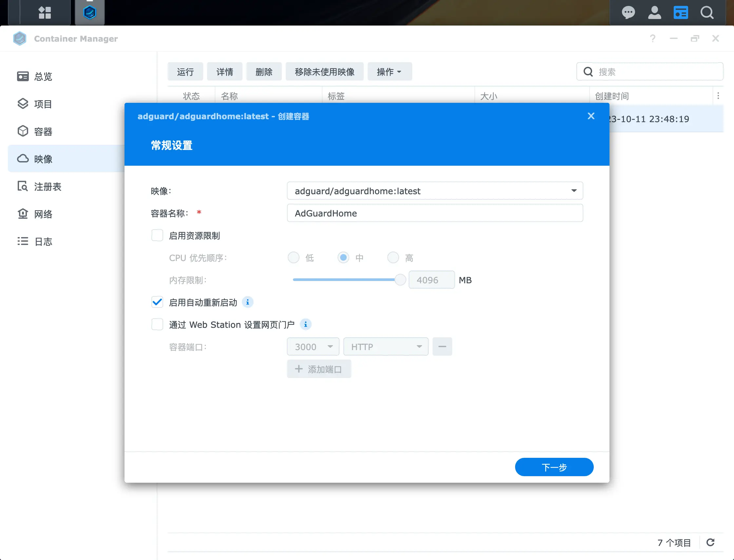Click the 状态 column header
The image size is (734, 560).
click(x=191, y=96)
